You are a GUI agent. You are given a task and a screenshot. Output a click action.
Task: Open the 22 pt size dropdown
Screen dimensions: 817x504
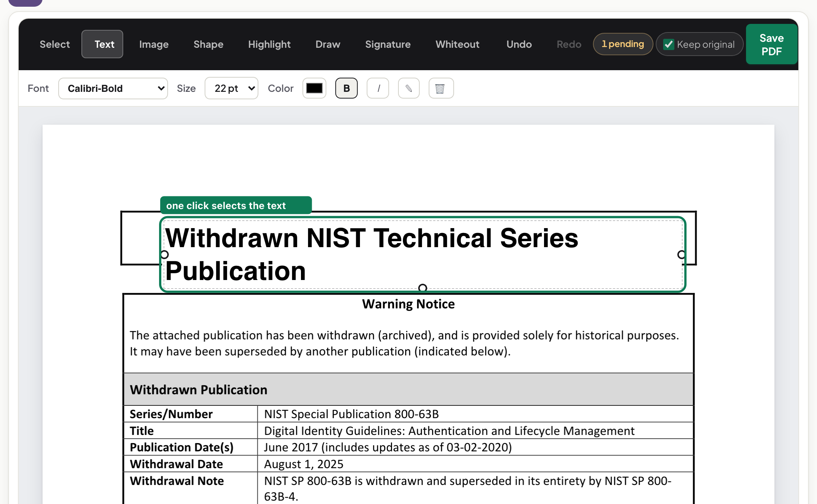[x=232, y=88]
